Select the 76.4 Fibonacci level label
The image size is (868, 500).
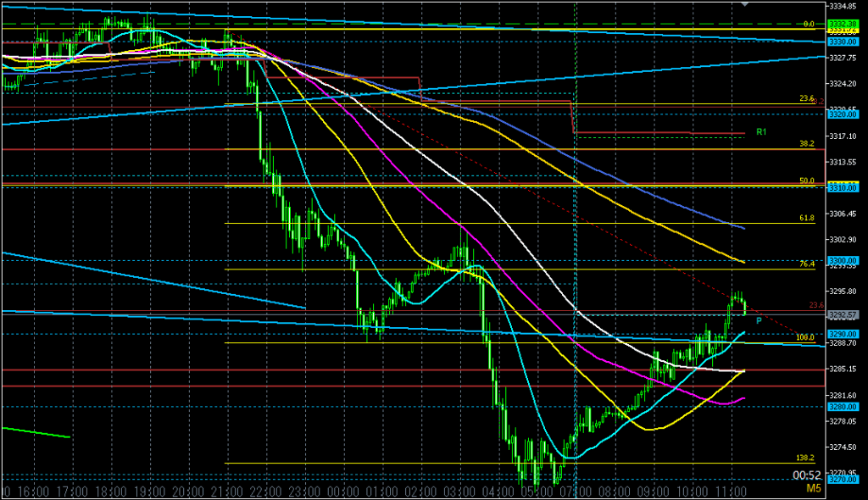point(807,264)
